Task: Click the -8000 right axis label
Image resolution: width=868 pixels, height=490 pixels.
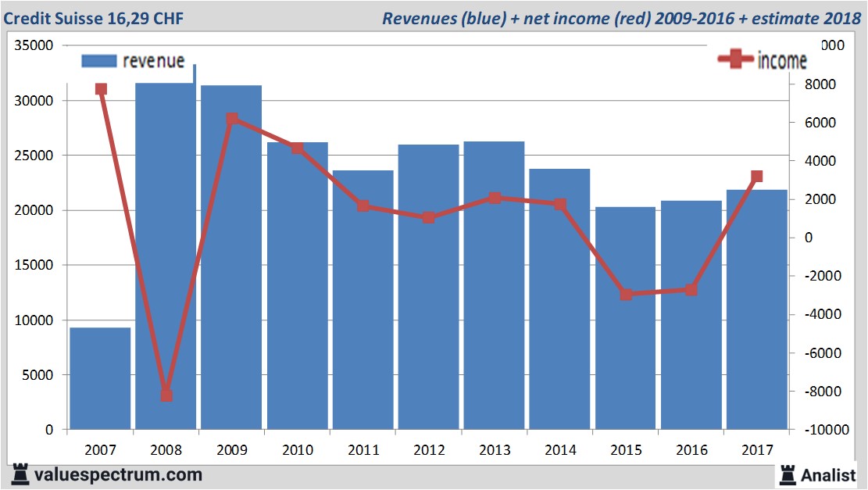Action: point(822,392)
